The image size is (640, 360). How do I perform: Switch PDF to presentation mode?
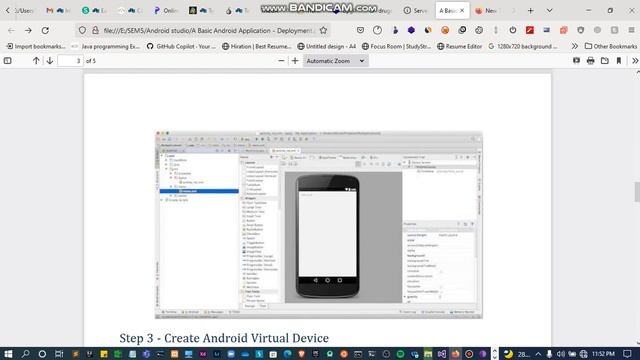click(576, 61)
